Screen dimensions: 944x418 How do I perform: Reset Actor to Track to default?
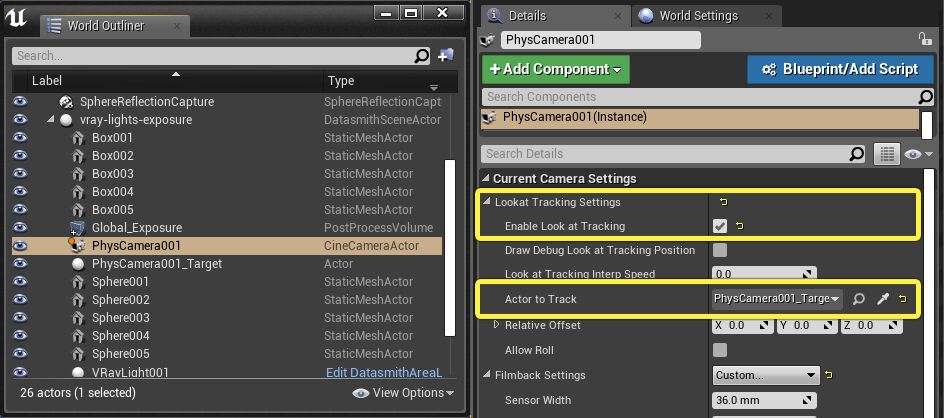point(903,299)
